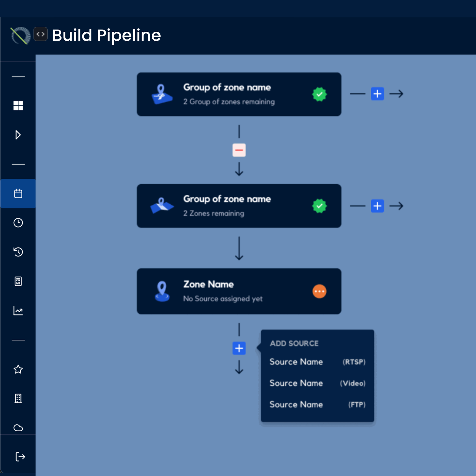Click the app logo in header
Viewport: 476px width, 476px height.
(20, 36)
